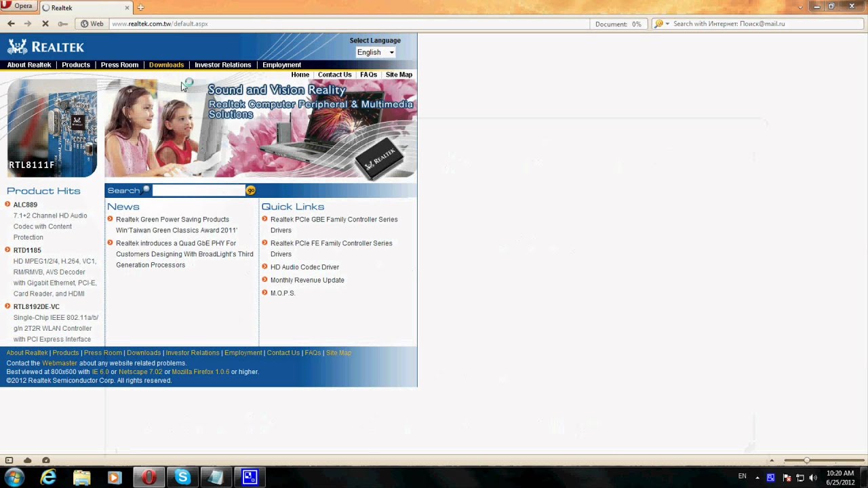Focus the address bar showing realtek.com.tw
The height and width of the screenshot is (488, 868).
[x=349, y=24]
